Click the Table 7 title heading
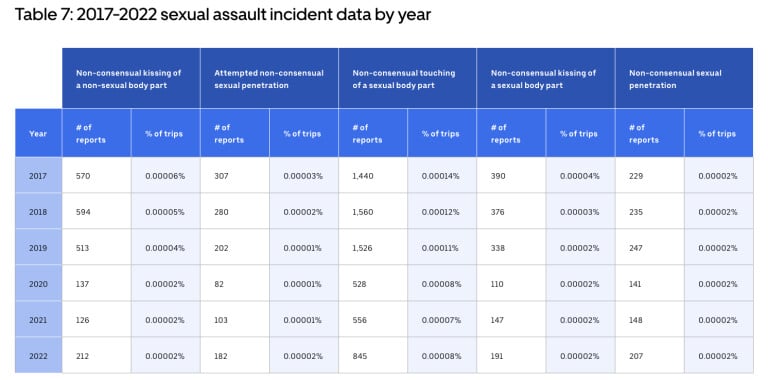Viewport: 768px width, 380px height. point(223,15)
